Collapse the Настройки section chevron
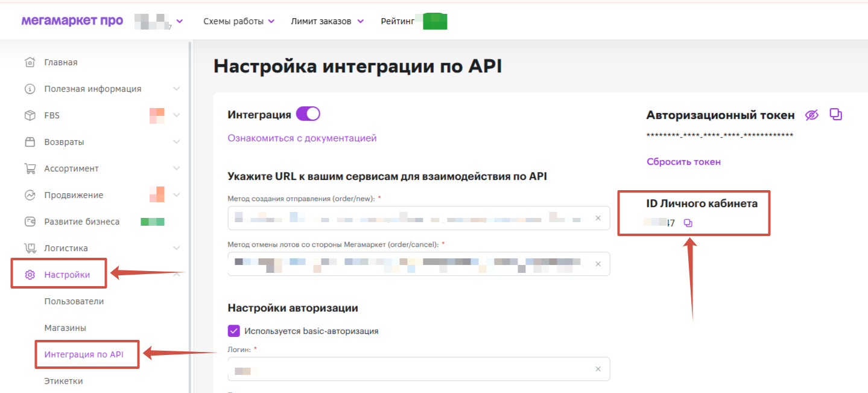Viewport: 868px width, 393px height. (x=176, y=275)
